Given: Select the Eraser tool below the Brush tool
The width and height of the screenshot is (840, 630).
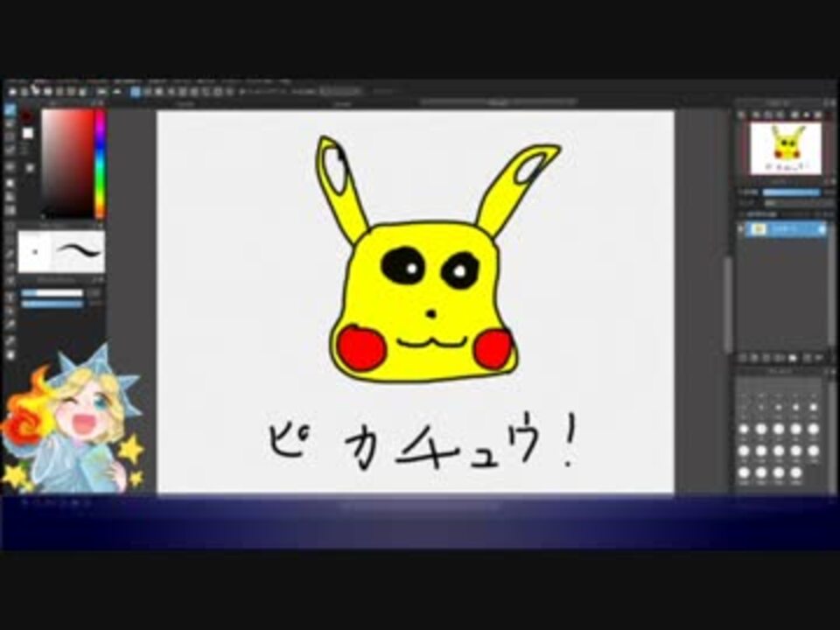Looking at the screenshot, I should coord(10,123).
